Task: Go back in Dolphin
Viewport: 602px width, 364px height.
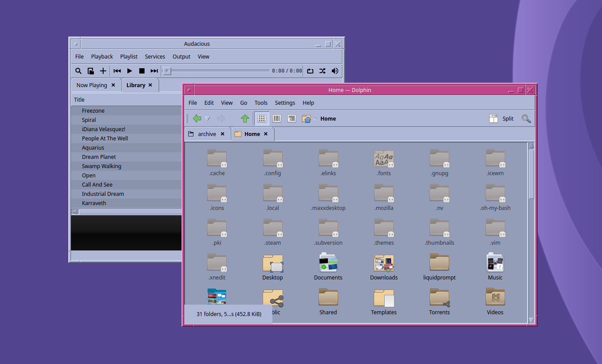Action: point(197,118)
